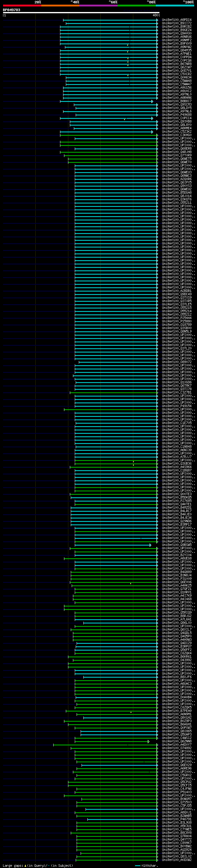
Task: Click the white query sequence bar
Action: [81, 13]
